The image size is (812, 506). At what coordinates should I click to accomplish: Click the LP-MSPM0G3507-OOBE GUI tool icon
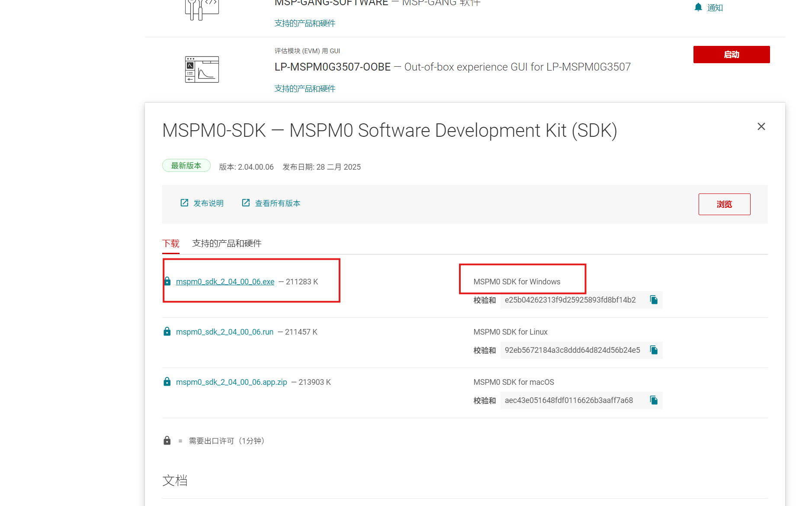[202, 69]
